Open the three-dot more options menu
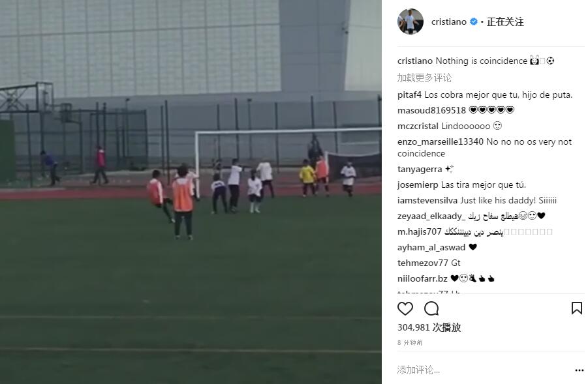The height and width of the screenshot is (384, 588). coord(579,370)
